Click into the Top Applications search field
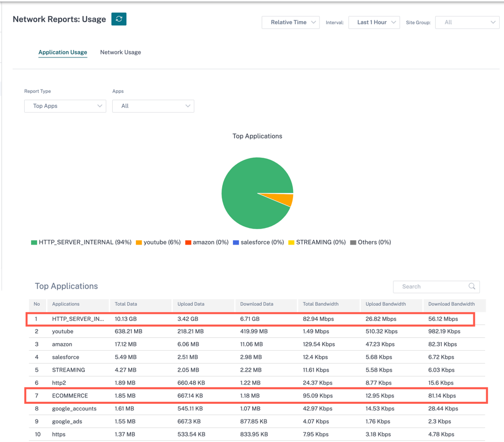 (x=436, y=286)
